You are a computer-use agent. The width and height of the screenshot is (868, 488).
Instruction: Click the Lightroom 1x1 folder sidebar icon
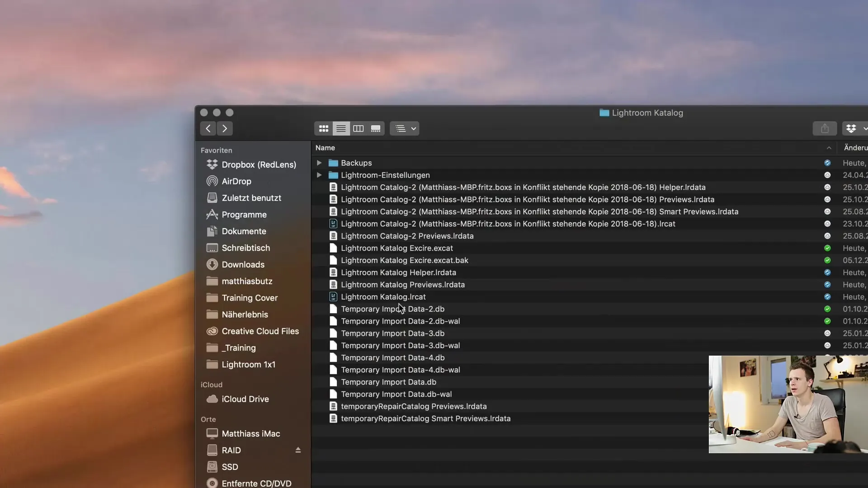coord(212,364)
